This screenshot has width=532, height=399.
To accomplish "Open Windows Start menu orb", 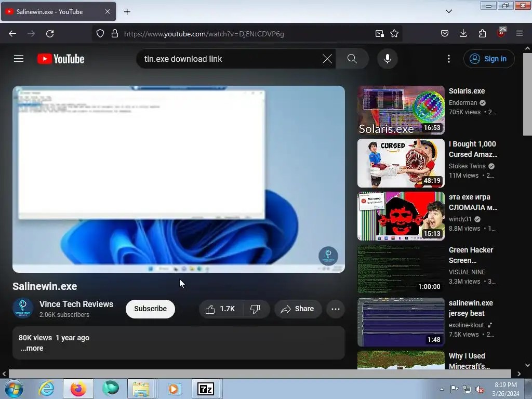I will (14, 389).
